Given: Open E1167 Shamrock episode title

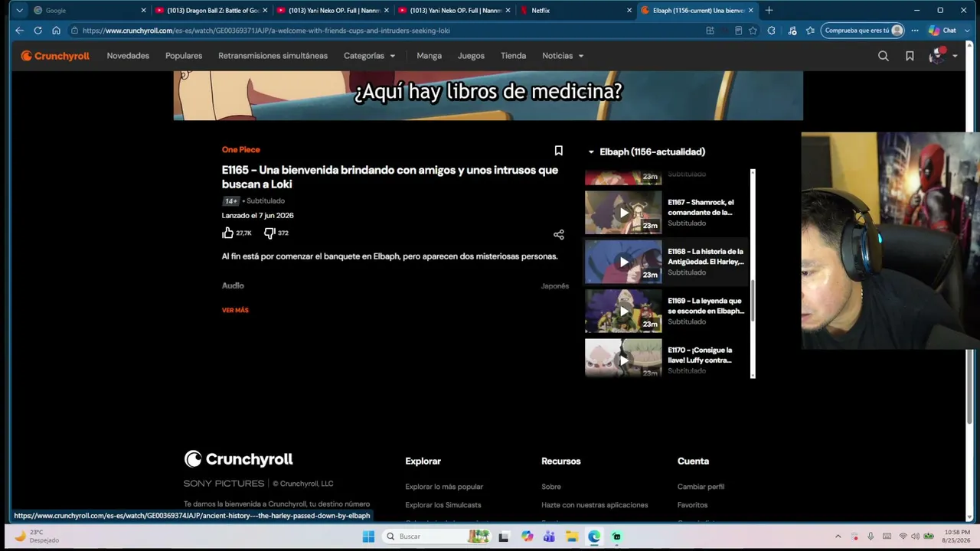Looking at the screenshot, I should click(701, 207).
